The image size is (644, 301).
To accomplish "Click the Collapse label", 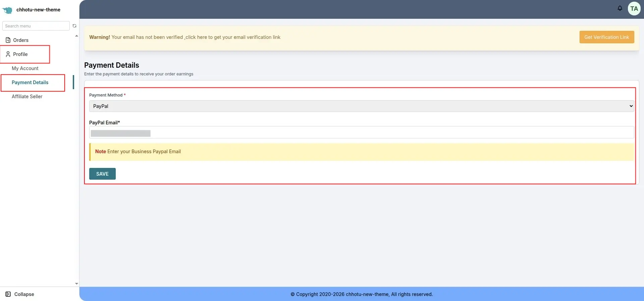I will tap(24, 294).
